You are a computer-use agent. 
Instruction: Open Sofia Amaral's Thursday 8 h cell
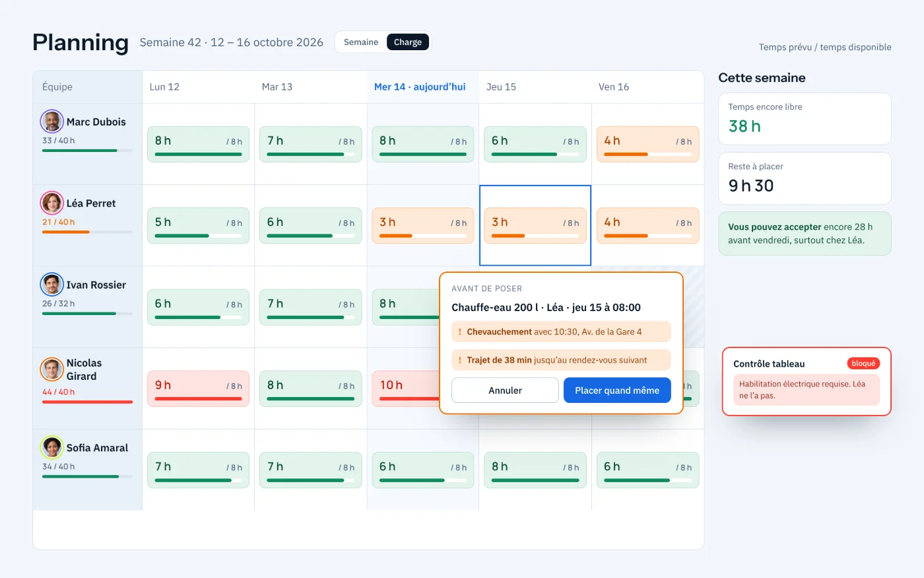tap(535, 470)
